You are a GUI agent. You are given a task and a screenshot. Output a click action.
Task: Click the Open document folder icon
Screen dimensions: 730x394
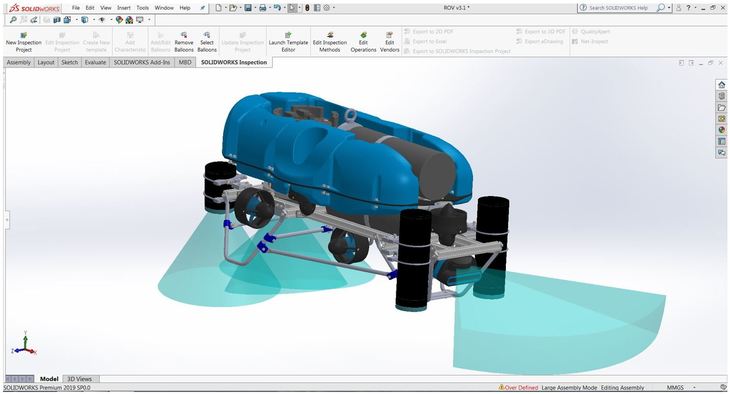[233, 8]
